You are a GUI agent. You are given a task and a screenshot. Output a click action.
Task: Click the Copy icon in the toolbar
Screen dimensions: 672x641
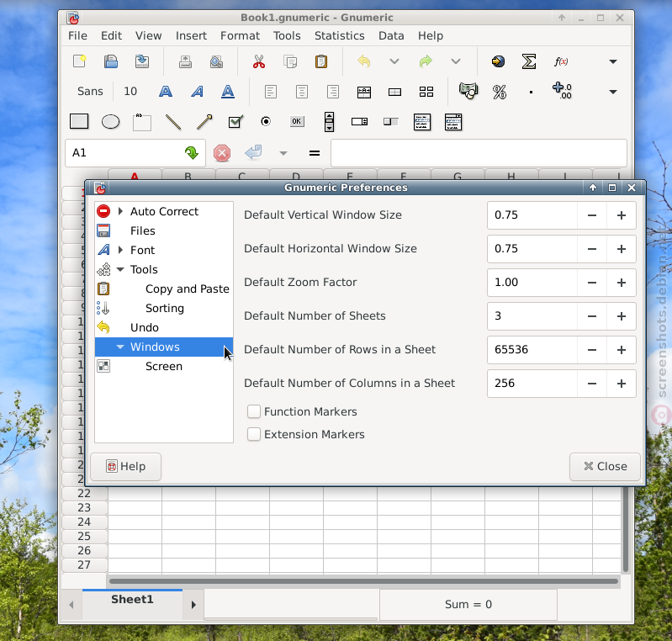[x=290, y=61]
